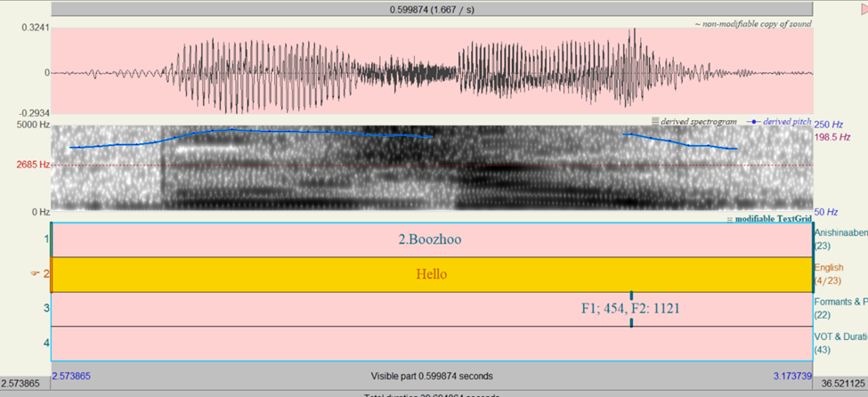Click the 'non-modifiable copy of sound' label
Viewport: 868px width, 397px height.
753,24
